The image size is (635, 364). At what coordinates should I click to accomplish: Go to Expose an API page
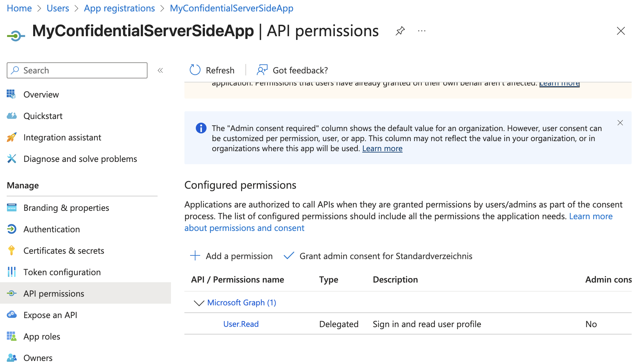click(50, 315)
